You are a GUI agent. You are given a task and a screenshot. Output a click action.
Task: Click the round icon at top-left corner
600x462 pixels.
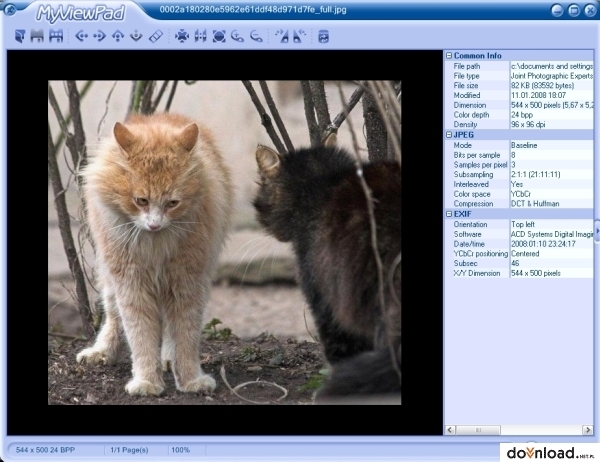(9, 9)
